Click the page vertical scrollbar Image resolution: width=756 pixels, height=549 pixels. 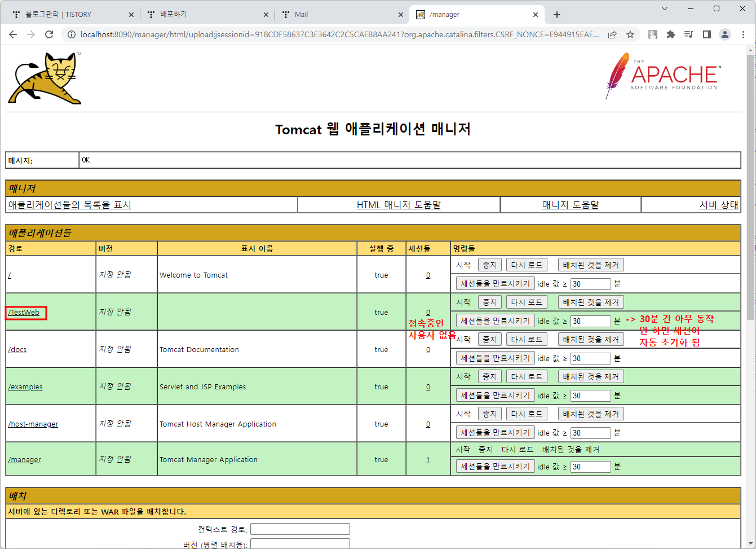pyautogui.click(x=750, y=186)
